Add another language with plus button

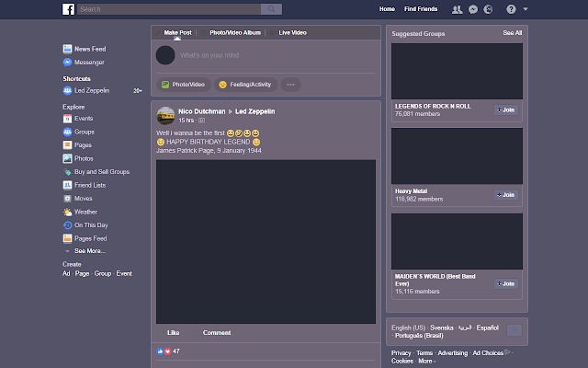(514, 330)
